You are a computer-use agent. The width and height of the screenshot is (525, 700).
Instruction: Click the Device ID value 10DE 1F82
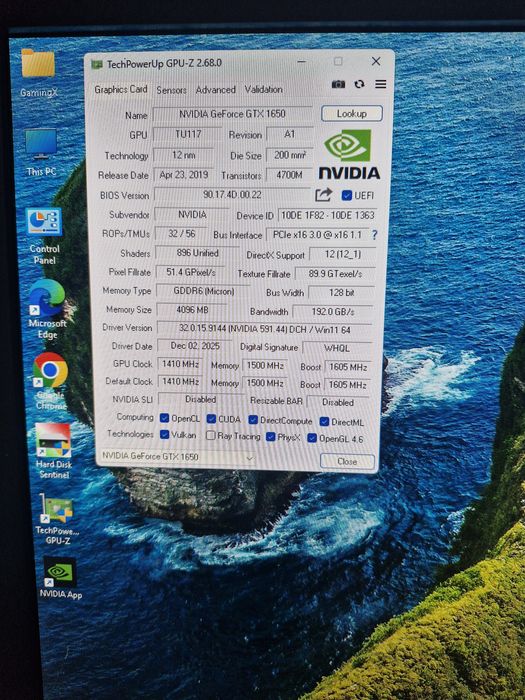click(x=328, y=215)
